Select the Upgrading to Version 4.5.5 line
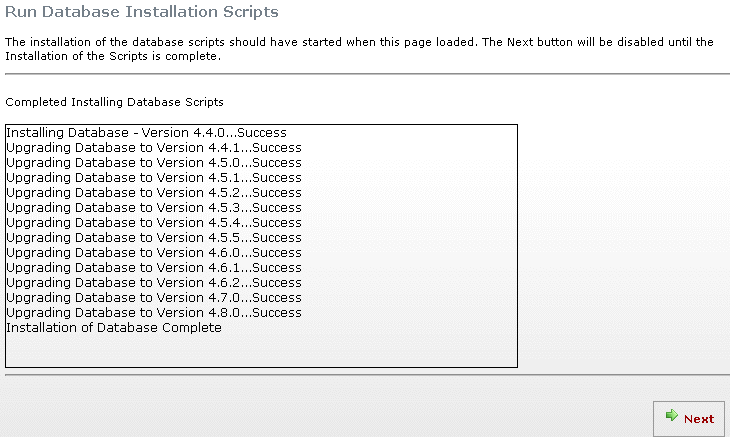Image resolution: width=730 pixels, height=437 pixels. tap(154, 237)
